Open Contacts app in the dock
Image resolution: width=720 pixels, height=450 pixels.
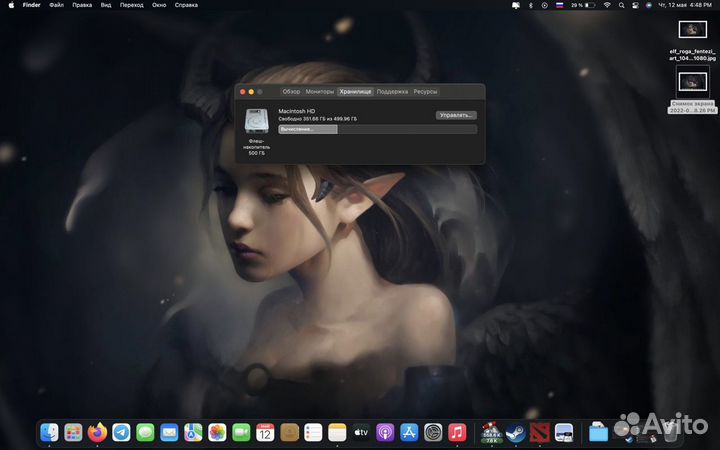289,433
